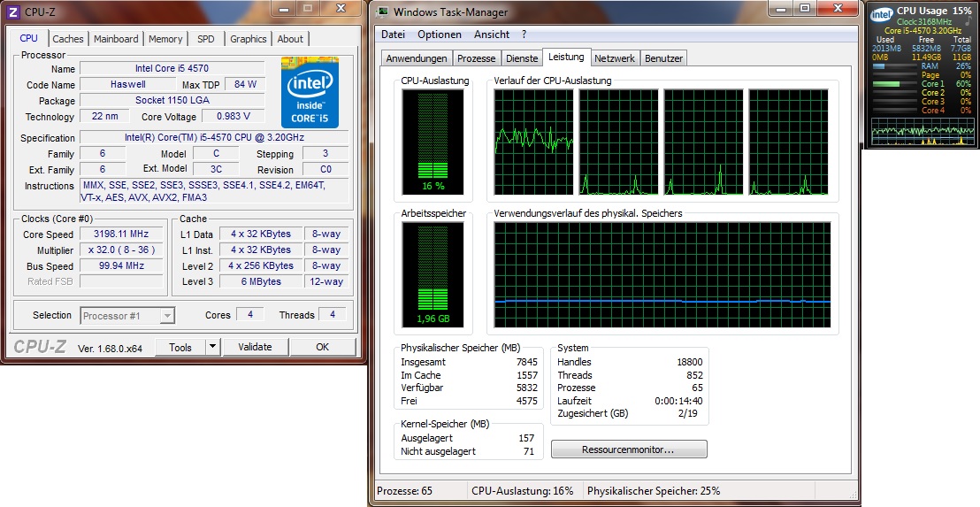Click the Code Name field Haswell
This screenshot has width=980, height=507.
tap(128, 84)
